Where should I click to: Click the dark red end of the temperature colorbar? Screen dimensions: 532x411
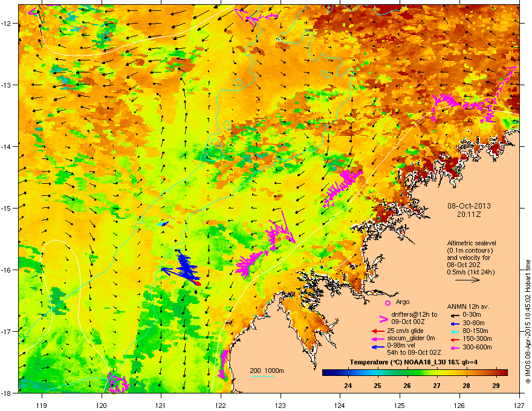(x=504, y=372)
